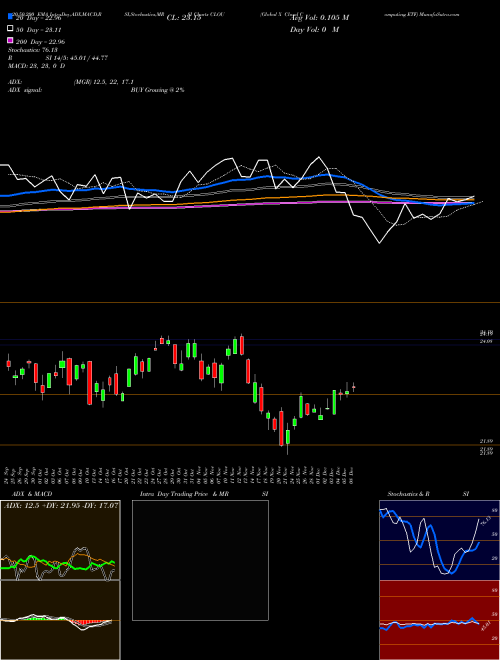
Task: Click the 'MACD: 23, 23, 0 D' readout
Action: point(37,66)
